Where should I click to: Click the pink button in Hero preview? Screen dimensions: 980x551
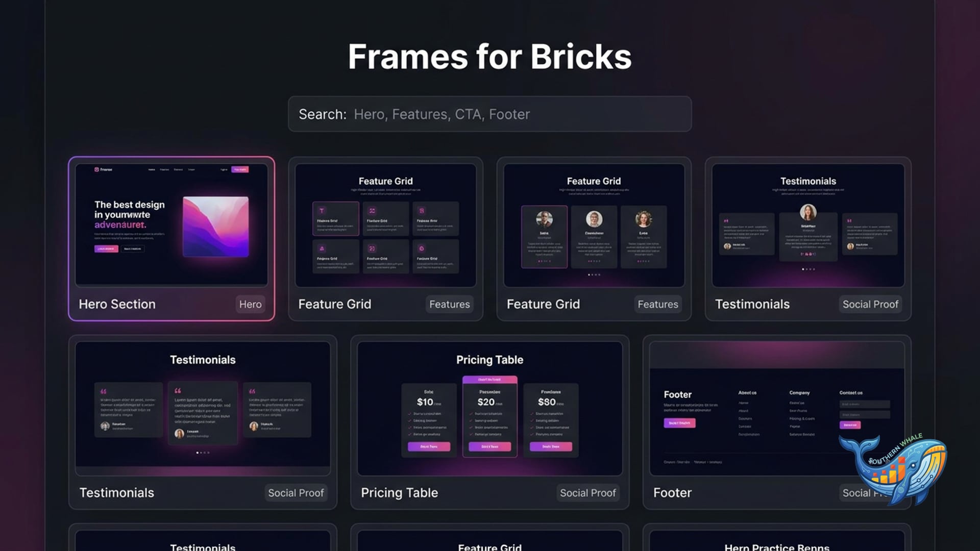(106, 248)
